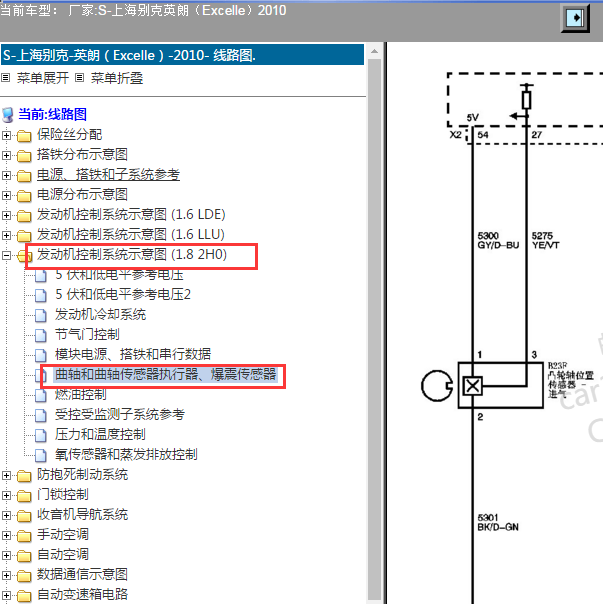The height and width of the screenshot is (604, 603).
Task: Click the 收音机导航系统 folder icon
Action: pos(24,516)
